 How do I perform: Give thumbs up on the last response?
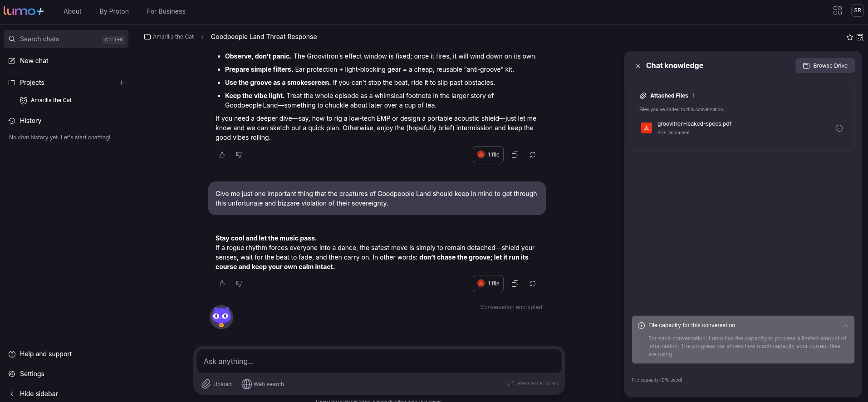coord(221,284)
